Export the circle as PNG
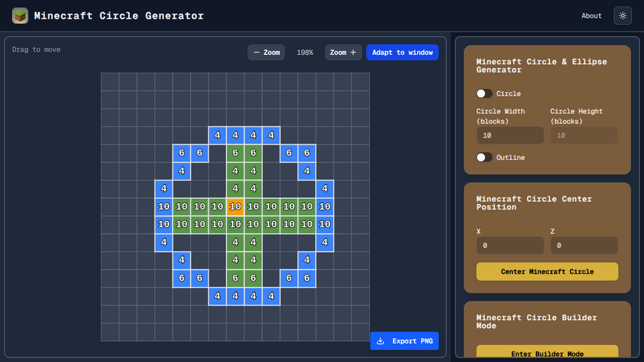Image resolution: width=644 pixels, height=362 pixels. coord(405,341)
